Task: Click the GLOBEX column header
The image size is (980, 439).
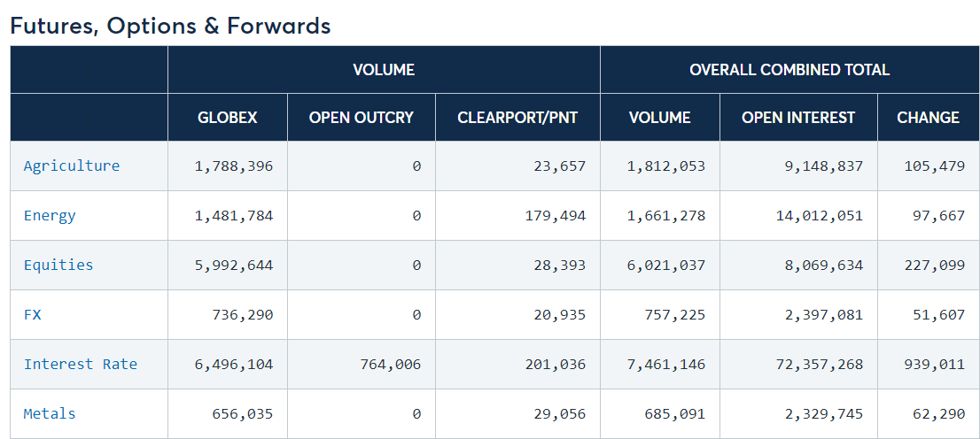Action: click(x=228, y=118)
